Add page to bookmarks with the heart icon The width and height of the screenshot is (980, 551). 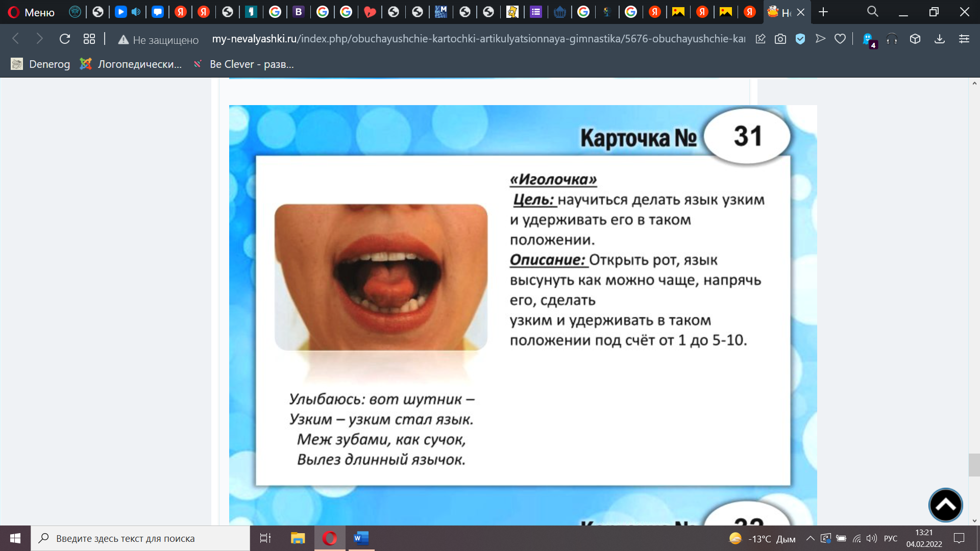[840, 39]
